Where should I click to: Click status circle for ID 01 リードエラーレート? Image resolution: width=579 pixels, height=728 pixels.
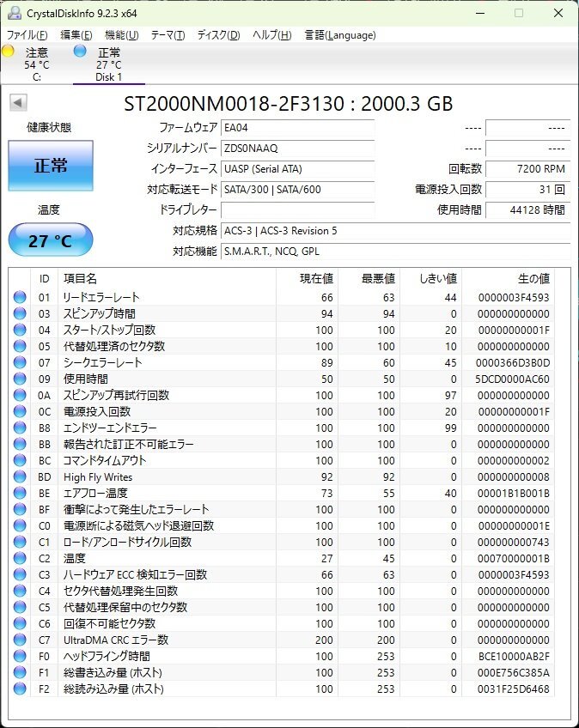pyautogui.click(x=20, y=297)
